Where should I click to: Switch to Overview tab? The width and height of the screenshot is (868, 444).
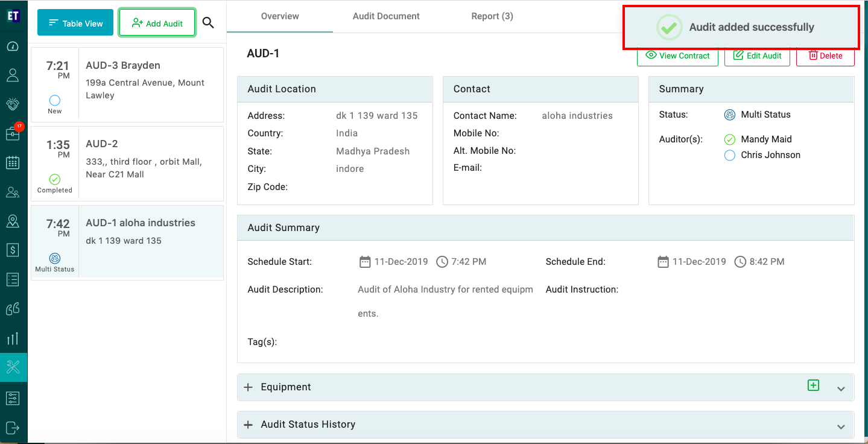pyautogui.click(x=280, y=16)
